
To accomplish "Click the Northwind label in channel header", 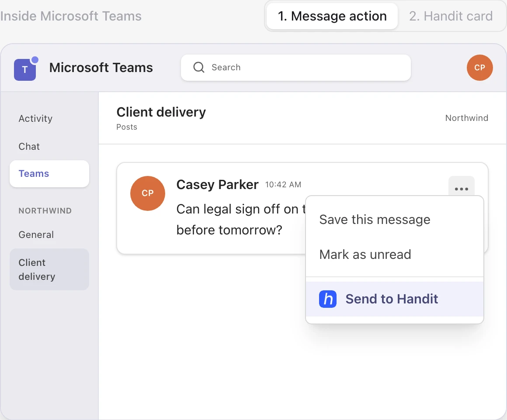I will 467,118.
